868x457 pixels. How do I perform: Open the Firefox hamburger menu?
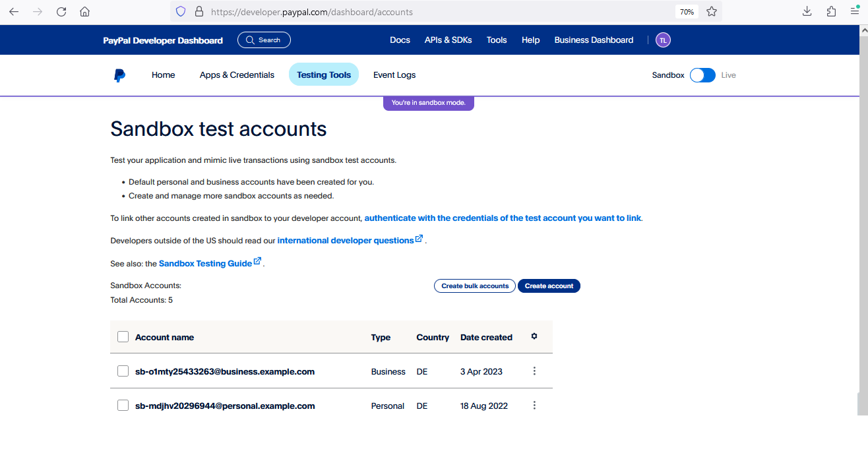coord(855,12)
